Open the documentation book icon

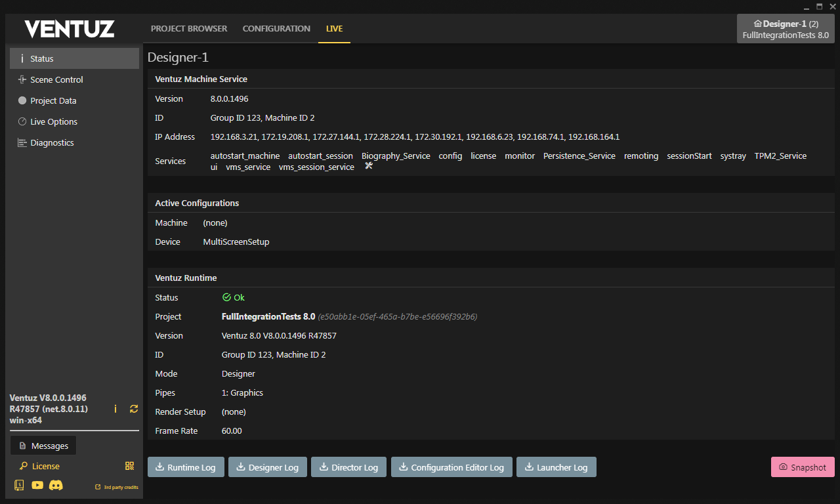(x=19, y=486)
